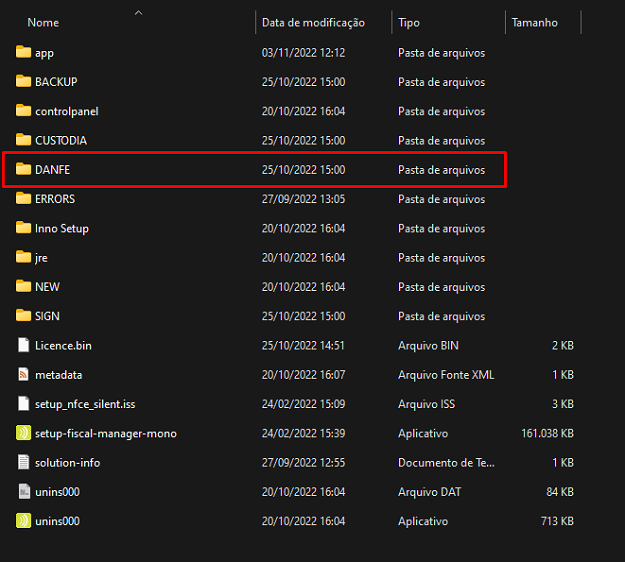625x562 pixels.
Task: Select the unins000 application icon (713 KB)
Action: click(x=23, y=521)
